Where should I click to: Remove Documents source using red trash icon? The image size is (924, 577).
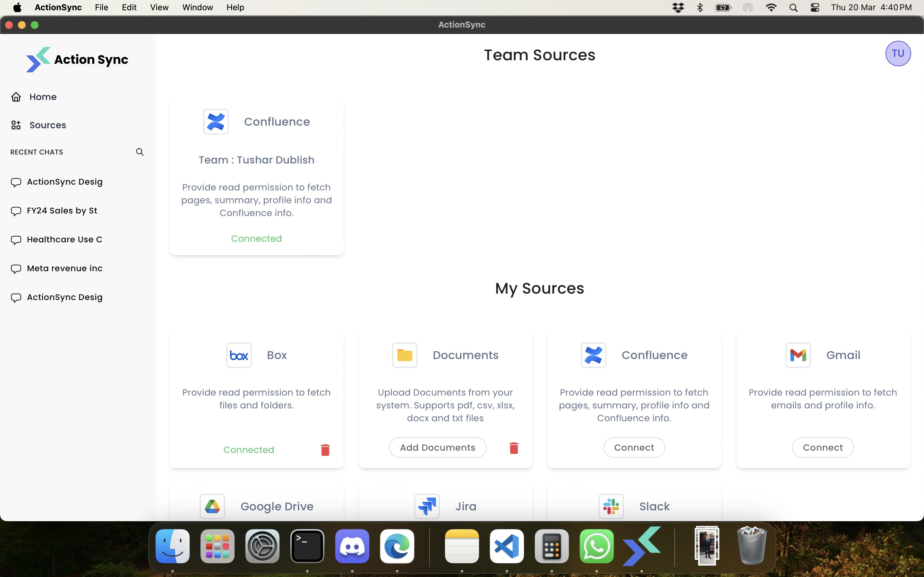pos(514,447)
